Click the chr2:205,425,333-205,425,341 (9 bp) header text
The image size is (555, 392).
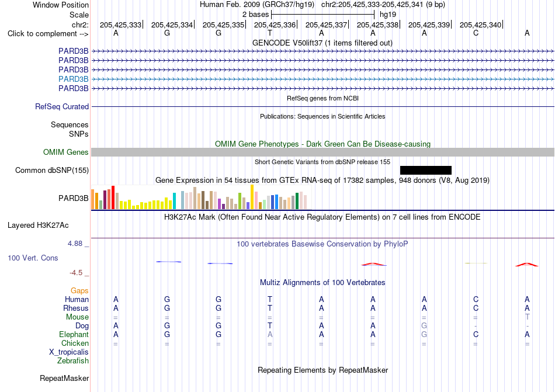pyautogui.click(x=383, y=5)
